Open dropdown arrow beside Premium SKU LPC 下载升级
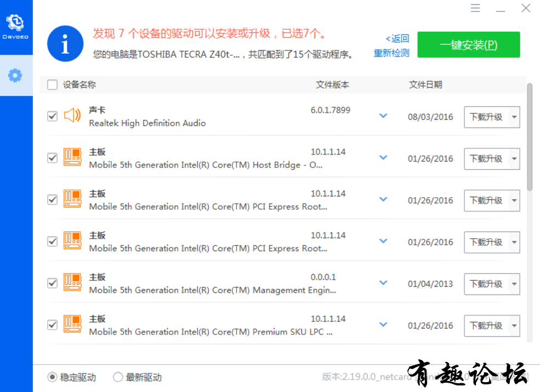540x392 pixels. [514, 326]
